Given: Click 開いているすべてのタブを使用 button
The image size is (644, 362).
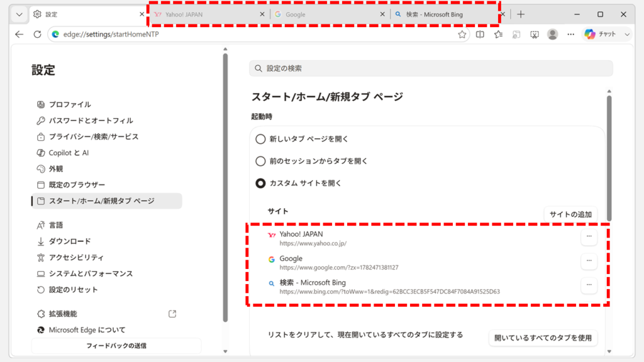Looking at the screenshot, I should [x=543, y=337].
